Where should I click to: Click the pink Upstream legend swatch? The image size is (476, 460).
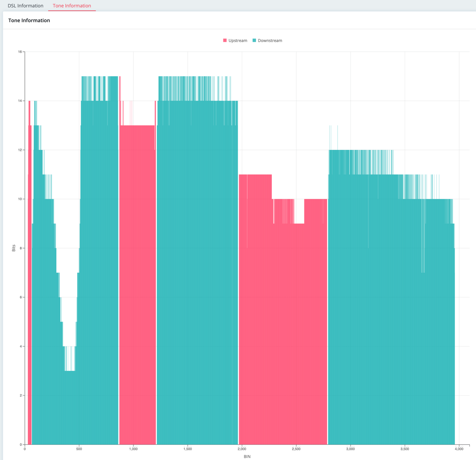(x=225, y=41)
